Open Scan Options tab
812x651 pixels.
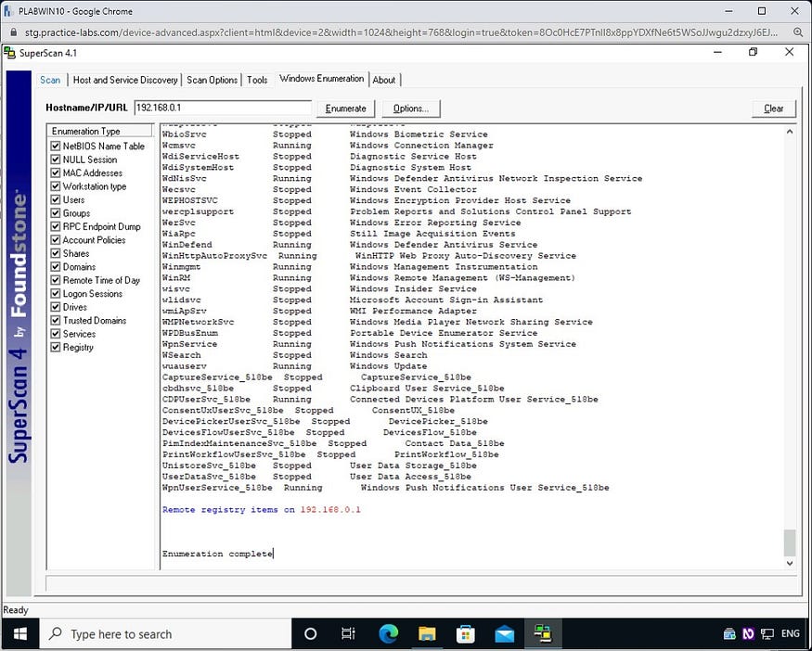tap(212, 80)
